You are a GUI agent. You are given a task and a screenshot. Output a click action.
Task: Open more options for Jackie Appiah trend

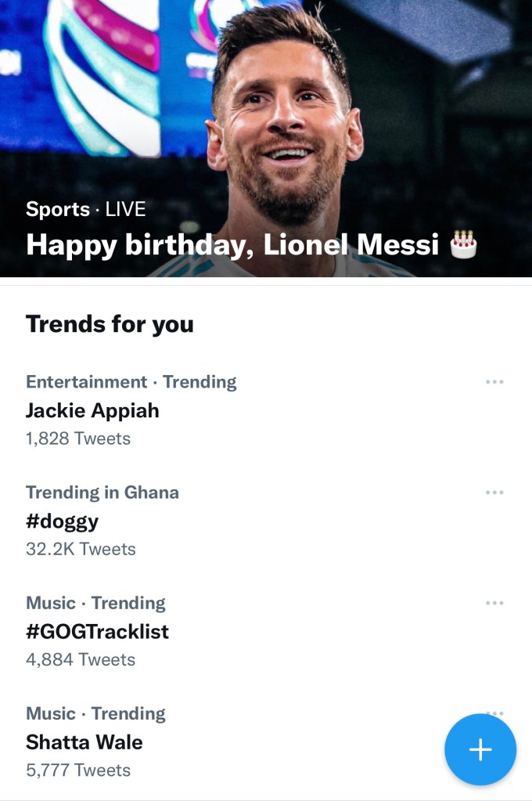point(494,382)
